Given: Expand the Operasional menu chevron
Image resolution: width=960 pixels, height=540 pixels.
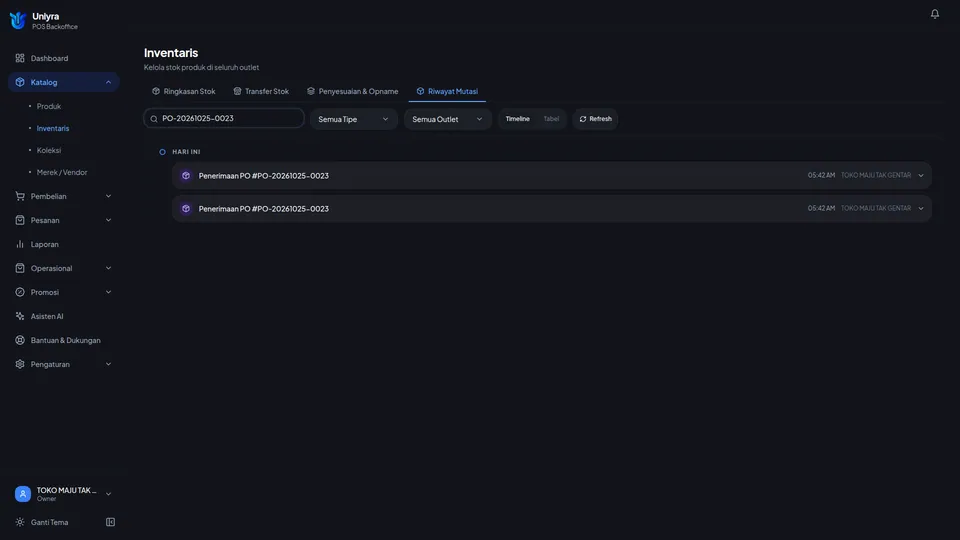Looking at the screenshot, I should (x=108, y=268).
